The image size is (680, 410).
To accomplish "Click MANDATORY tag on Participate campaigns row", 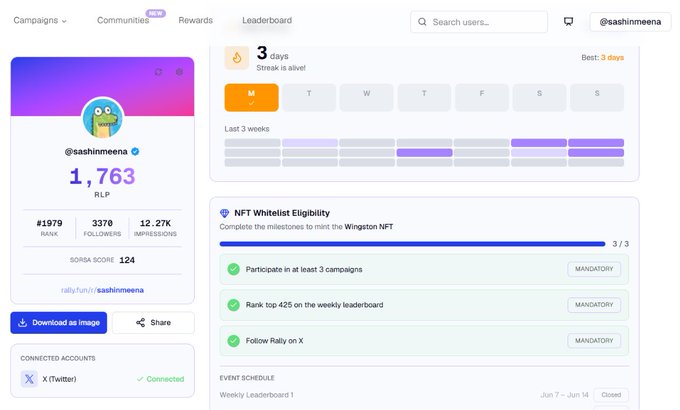I will click(594, 269).
